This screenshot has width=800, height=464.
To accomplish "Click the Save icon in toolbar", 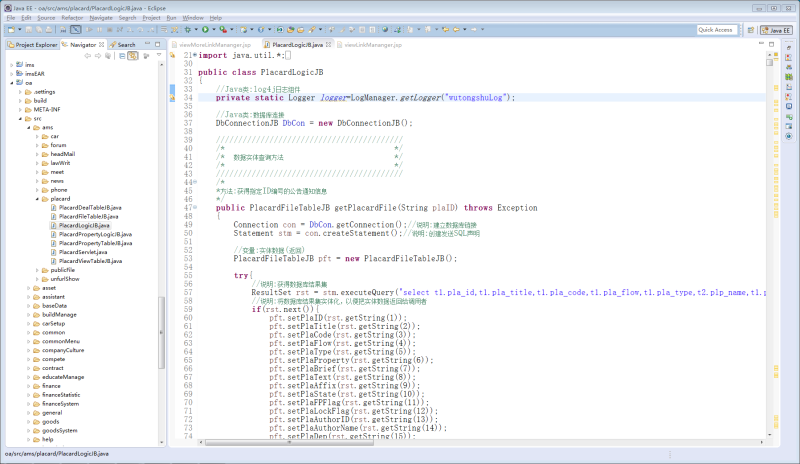I will pos(29,30).
